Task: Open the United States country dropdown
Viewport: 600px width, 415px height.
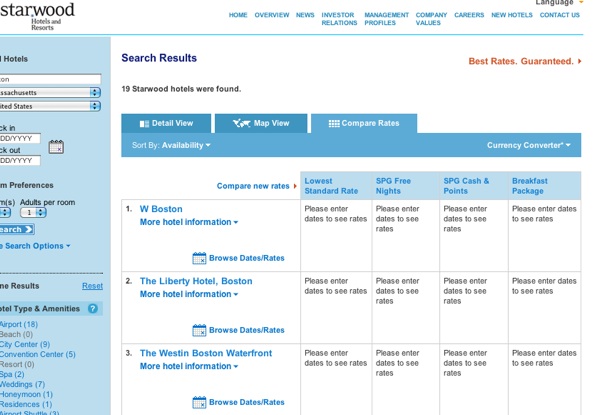Action: pyautogui.click(x=50, y=106)
